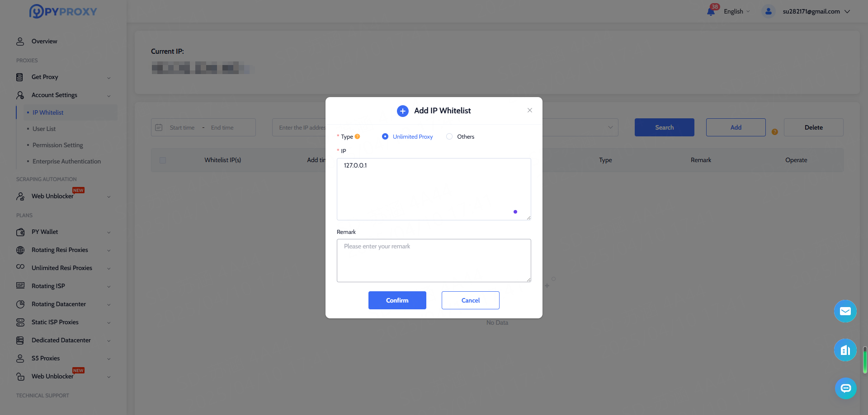Tick the select-all checkbox in table header
Screen dimensions: 868x415
coord(163,160)
